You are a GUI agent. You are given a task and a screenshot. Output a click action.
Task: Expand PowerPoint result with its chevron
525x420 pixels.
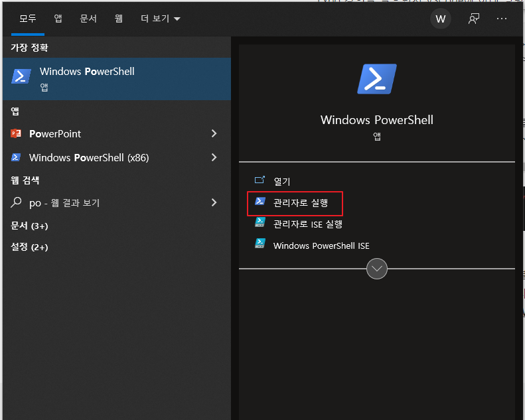click(x=214, y=133)
